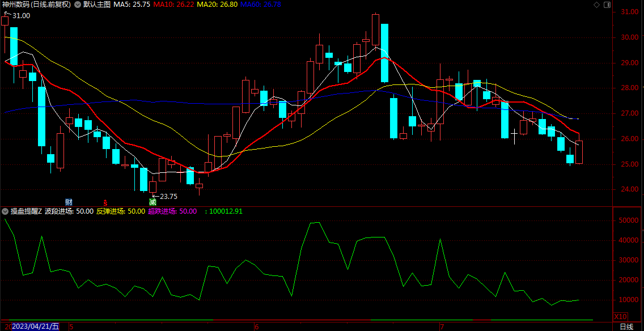Image resolution: width=644 pixels, height=331 pixels.
Task: Click the 默认主图 label
Action: [97, 5]
